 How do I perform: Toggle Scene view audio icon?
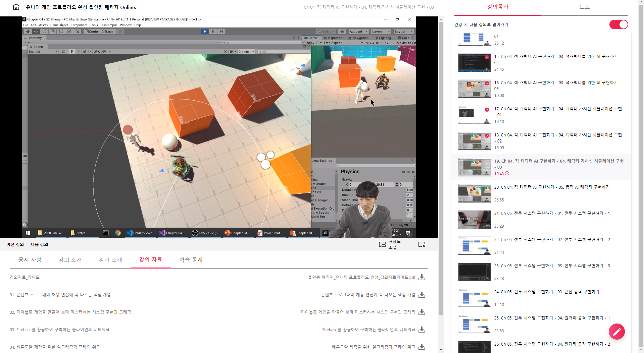[x=78, y=52]
